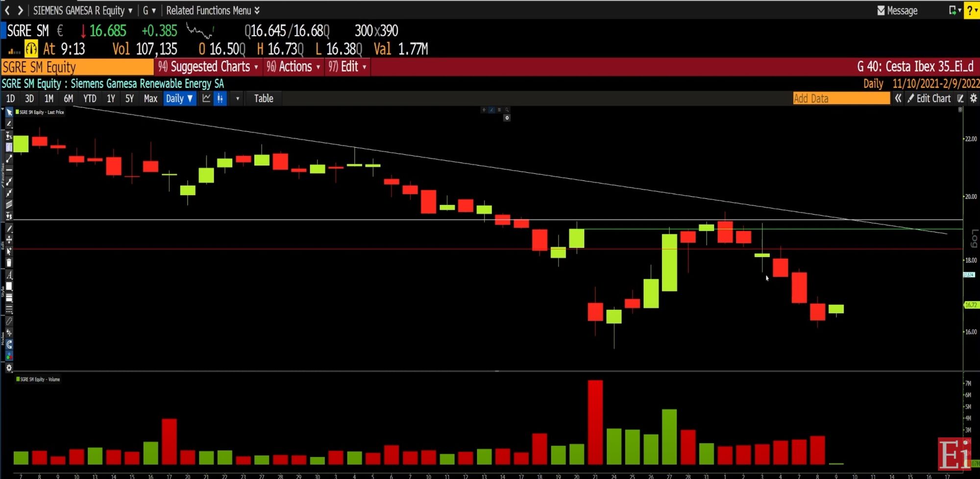The height and width of the screenshot is (479, 980).
Task: Click the 22.00 price axis label
Action: click(x=971, y=139)
